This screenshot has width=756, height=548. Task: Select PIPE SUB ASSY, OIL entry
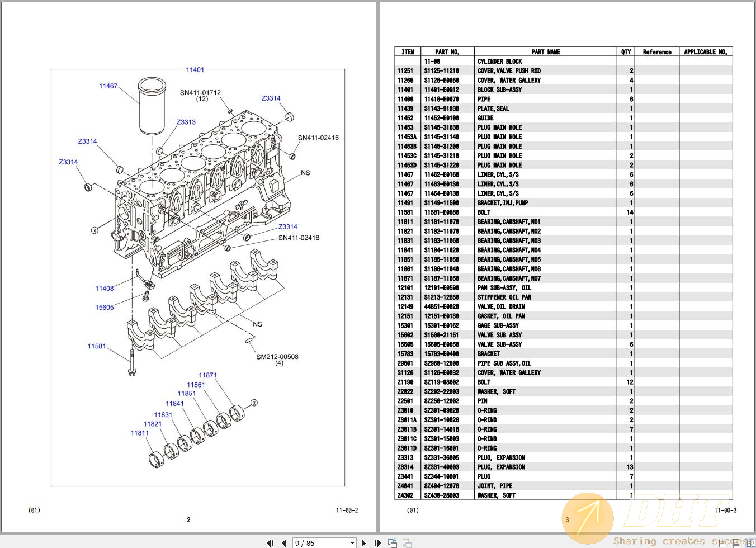504,363
